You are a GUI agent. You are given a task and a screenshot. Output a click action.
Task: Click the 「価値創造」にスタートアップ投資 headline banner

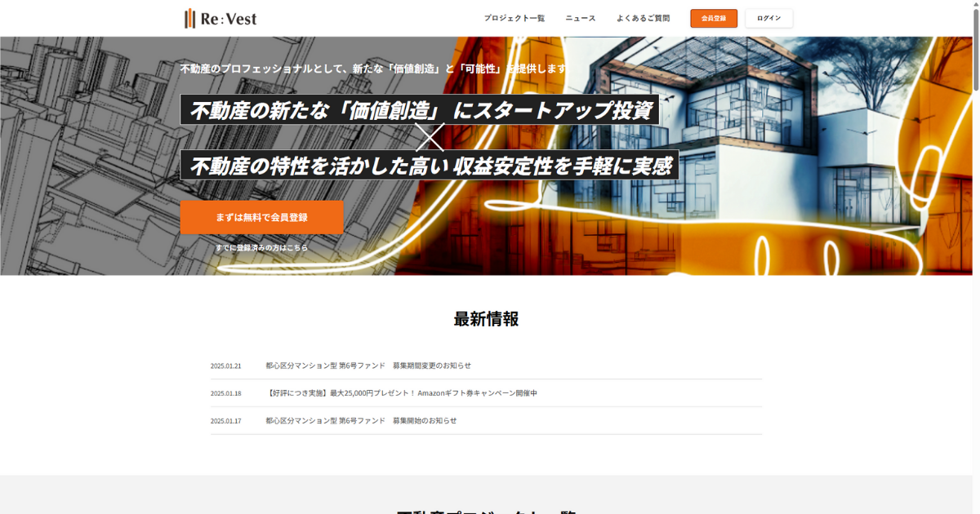point(420,110)
